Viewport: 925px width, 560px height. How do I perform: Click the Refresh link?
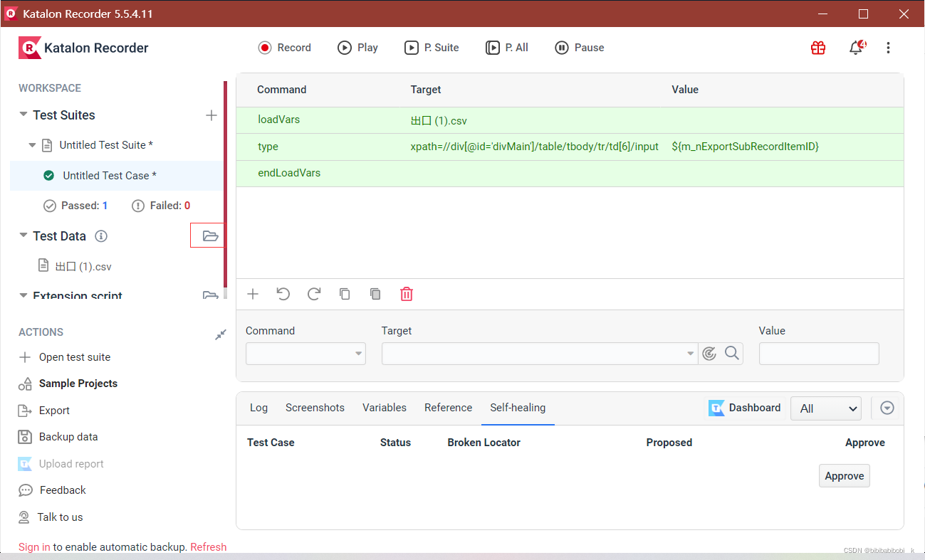[209, 547]
